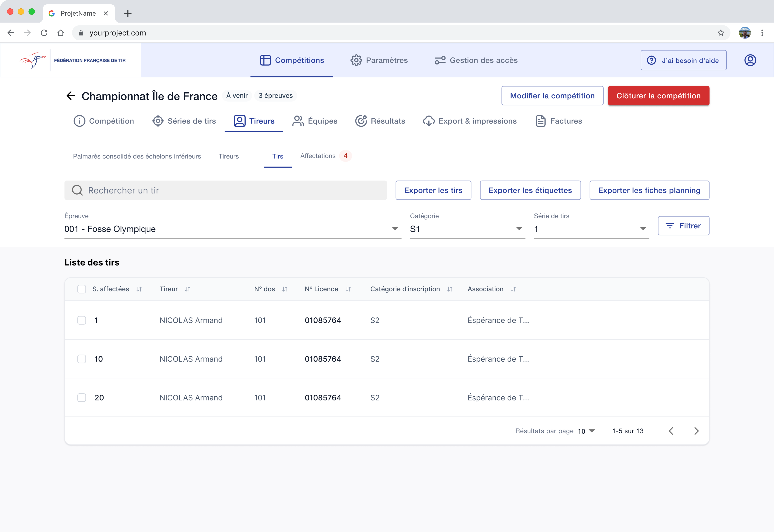Sort by Tireur column arrows
The width and height of the screenshot is (774, 532).
188,289
